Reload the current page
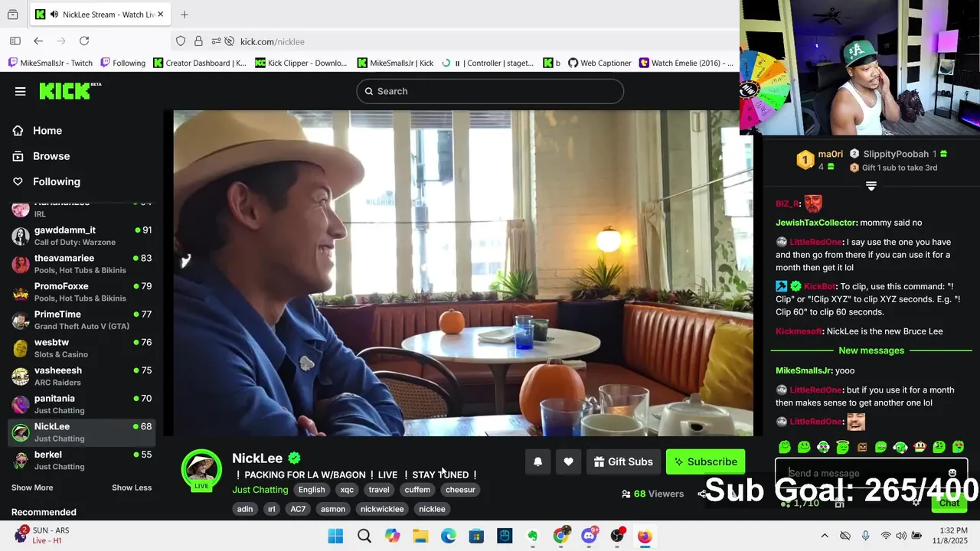This screenshot has height=551, width=980. 84,41
